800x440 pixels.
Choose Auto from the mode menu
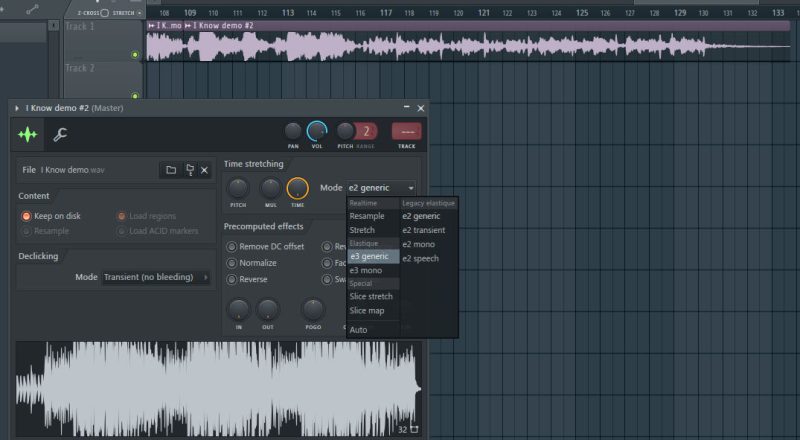click(373, 330)
